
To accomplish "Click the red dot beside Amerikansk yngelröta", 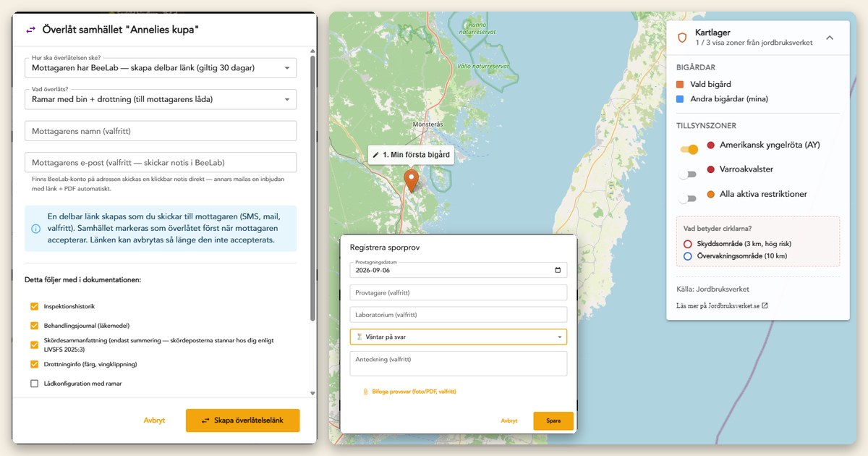I will (710, 145).
